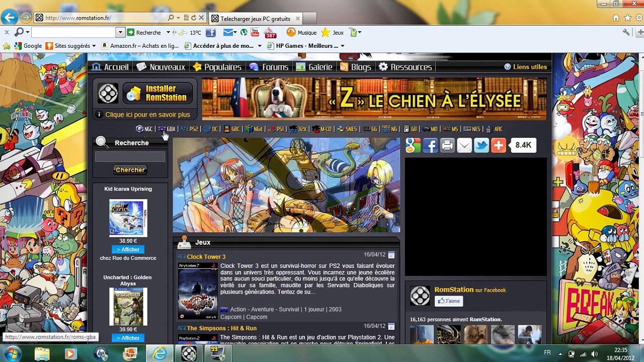Open Internet Explorer in the taskbar
The width and height of the screenshot is (644, 362).
(x=160, y=354)
